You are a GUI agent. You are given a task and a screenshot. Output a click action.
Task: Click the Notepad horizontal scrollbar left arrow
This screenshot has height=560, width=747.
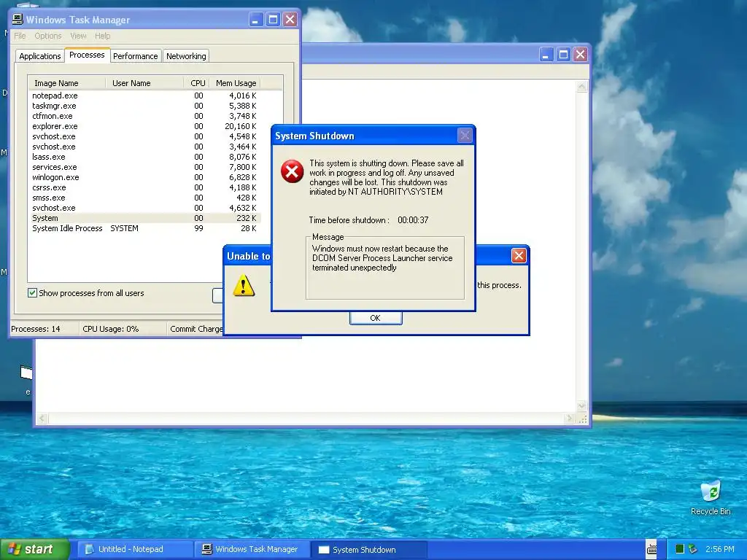click(42, 419)
